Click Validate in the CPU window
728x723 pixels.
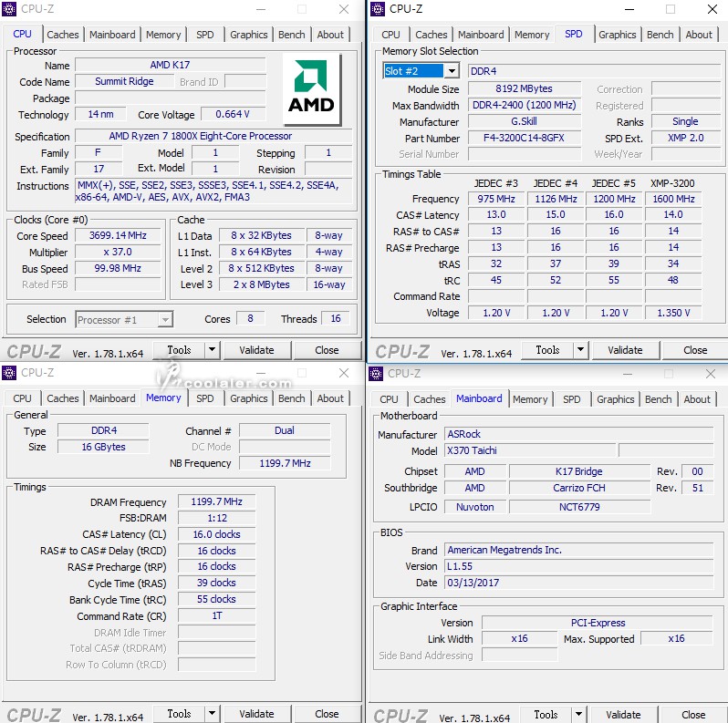tap(256, 350)
